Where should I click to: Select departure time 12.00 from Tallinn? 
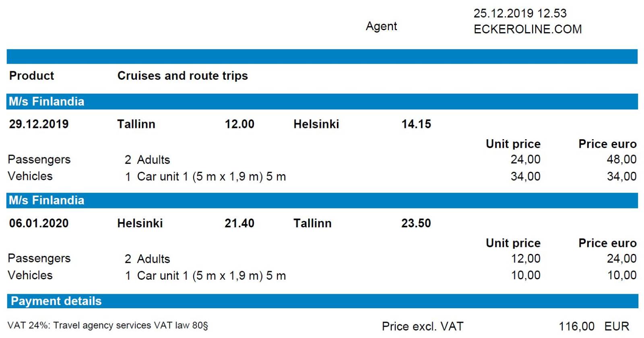[x=239, y=124]
